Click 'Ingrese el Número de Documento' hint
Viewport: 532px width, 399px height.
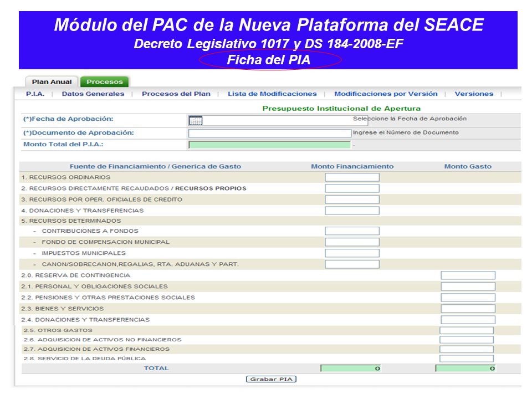point(406,132)
